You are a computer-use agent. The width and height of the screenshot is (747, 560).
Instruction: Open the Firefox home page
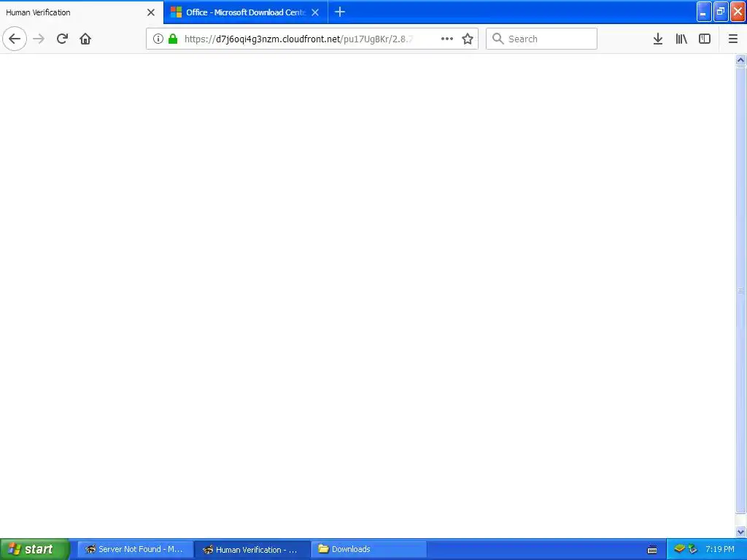(85, 39)
